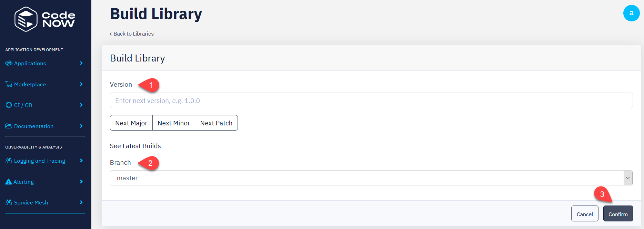Click the Service Mesh binoculars icon
Viewport: 644px width, 229px height.
click(9, 202)
